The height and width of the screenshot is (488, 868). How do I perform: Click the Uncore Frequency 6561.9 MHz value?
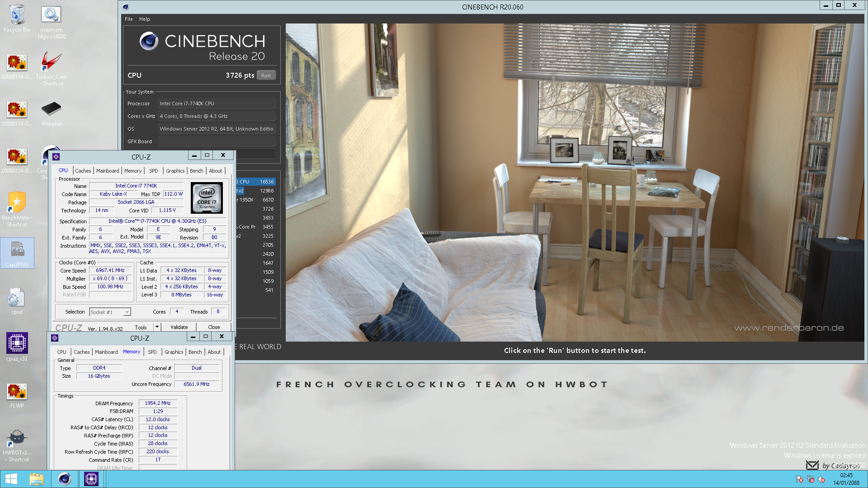point(197,384)
